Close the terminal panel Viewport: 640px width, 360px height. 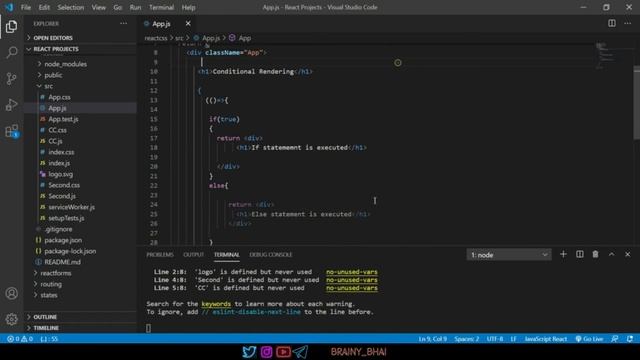pos(628,254)
